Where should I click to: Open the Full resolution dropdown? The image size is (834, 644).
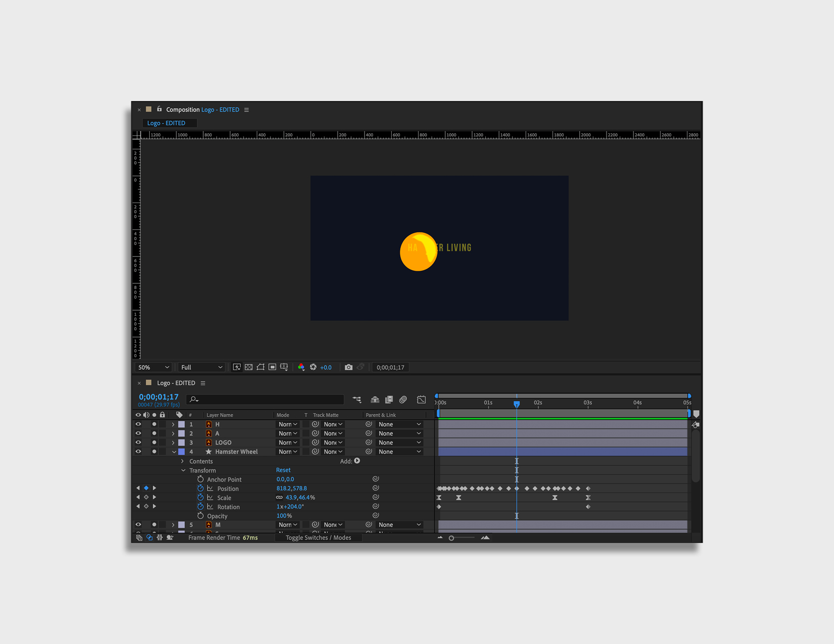202,367
